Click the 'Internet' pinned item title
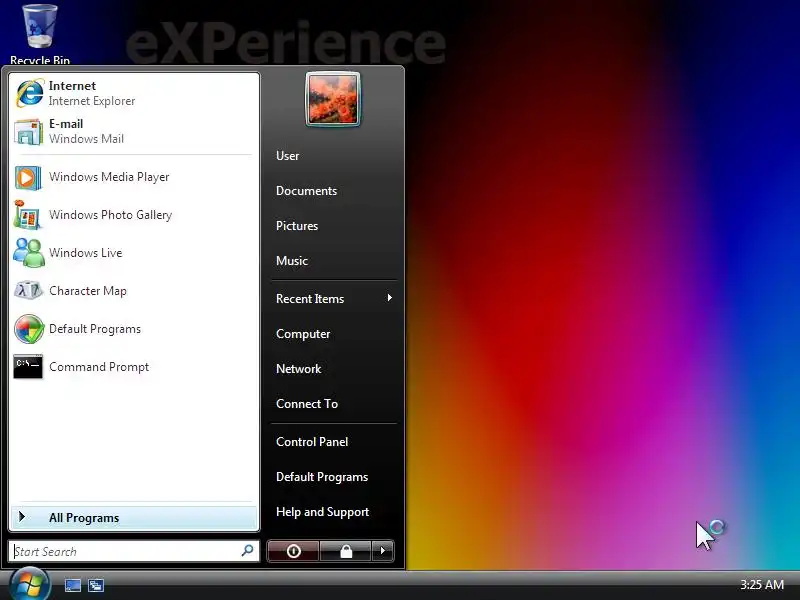 (72, 86)
